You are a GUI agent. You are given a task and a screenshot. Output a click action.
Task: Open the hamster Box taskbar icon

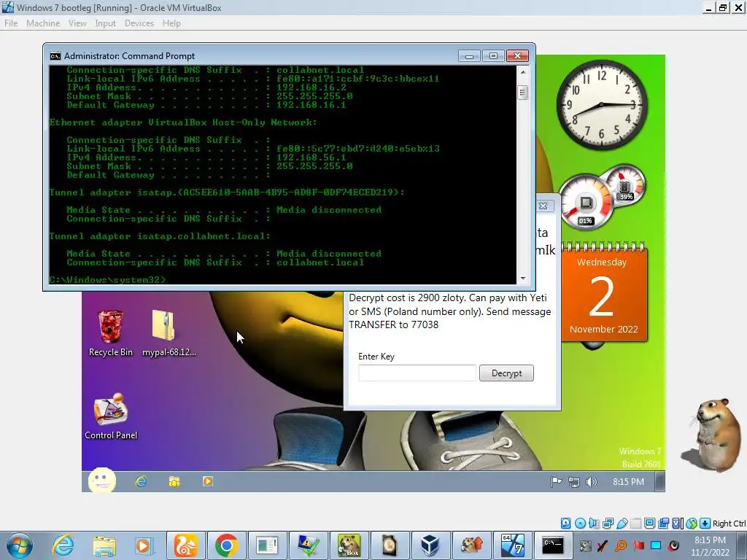tap(349, 545)
